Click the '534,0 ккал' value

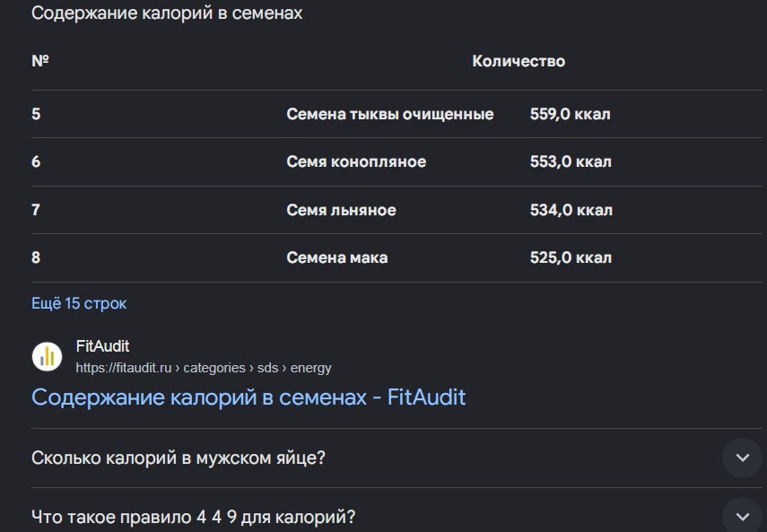571,210
